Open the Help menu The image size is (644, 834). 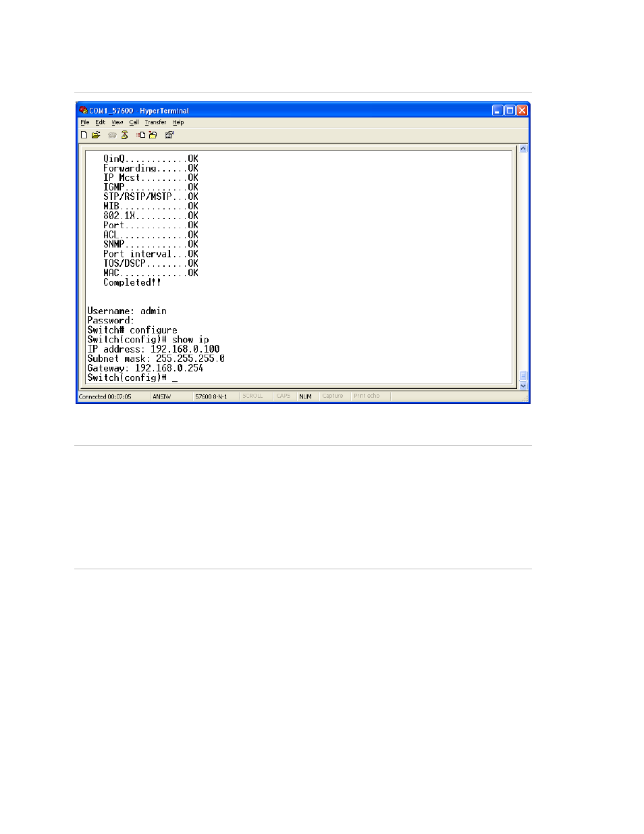[178, 122]
